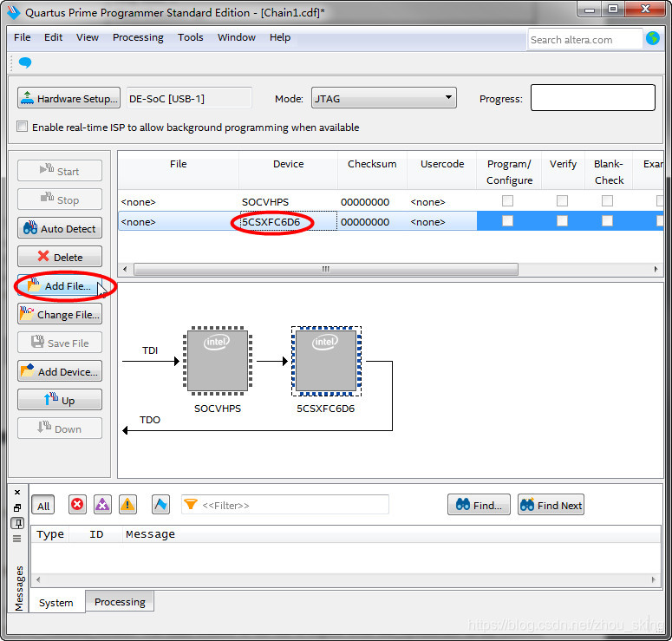Click the Search altera.com field
Screen dimensions: 672x641
[584, 39]
